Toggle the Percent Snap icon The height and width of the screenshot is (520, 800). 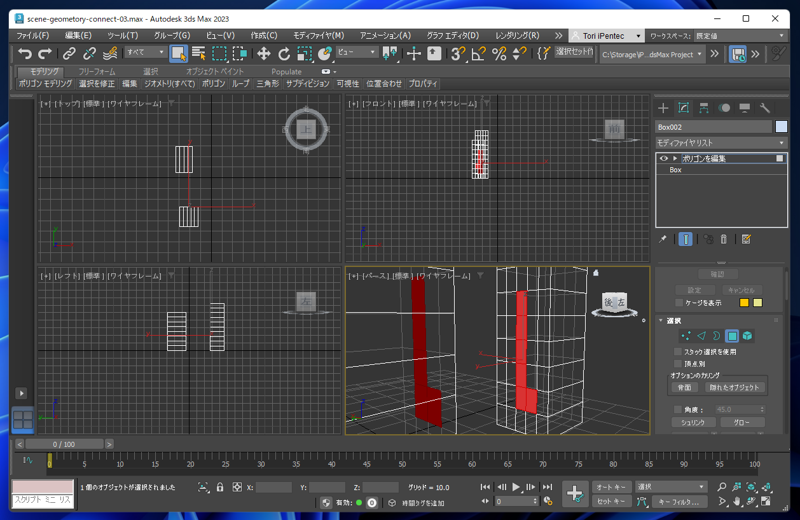coord(498,53)
